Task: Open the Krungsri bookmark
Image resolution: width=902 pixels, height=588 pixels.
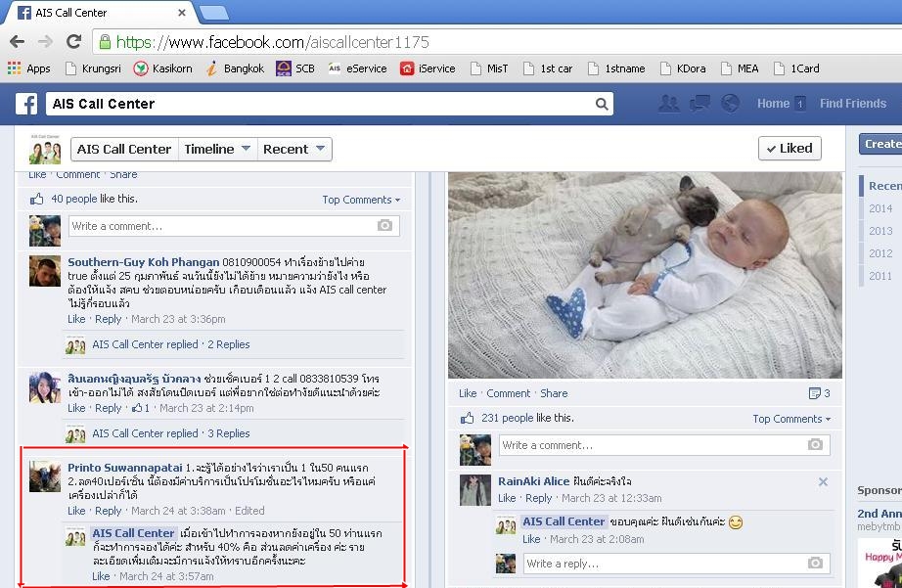Action: click(94, 68)
